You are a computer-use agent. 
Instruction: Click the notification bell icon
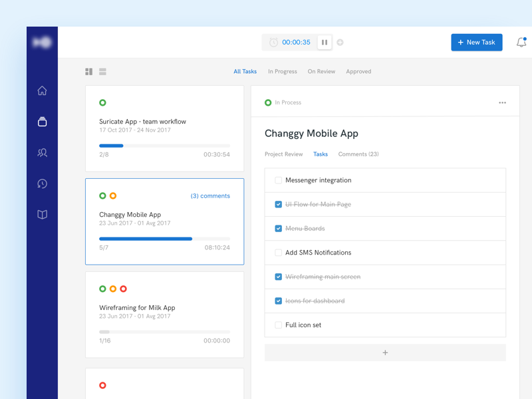pos(521,43)
